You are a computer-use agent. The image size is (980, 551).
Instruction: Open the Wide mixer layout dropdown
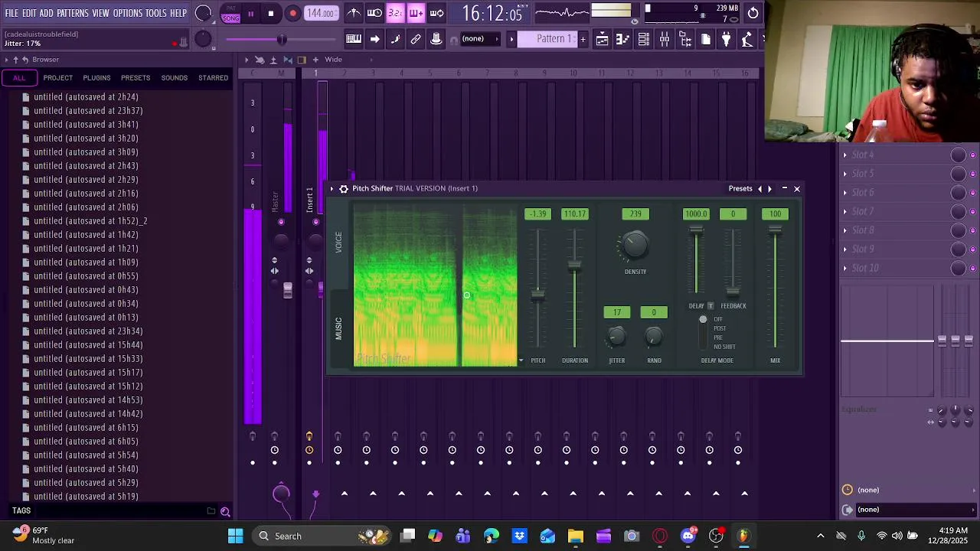tap(333, 60)
